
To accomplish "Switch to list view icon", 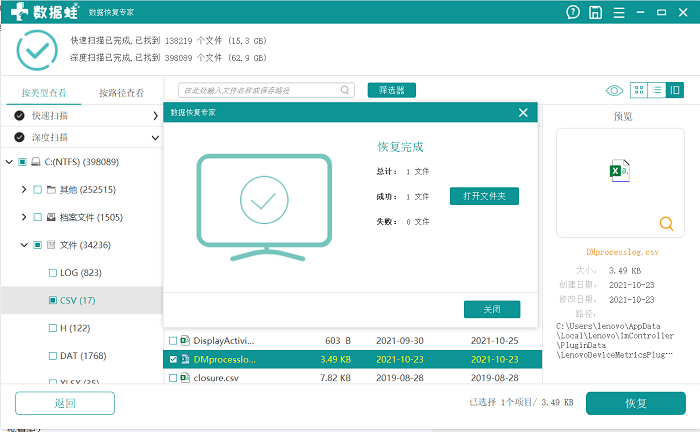I will click(657, 90).
